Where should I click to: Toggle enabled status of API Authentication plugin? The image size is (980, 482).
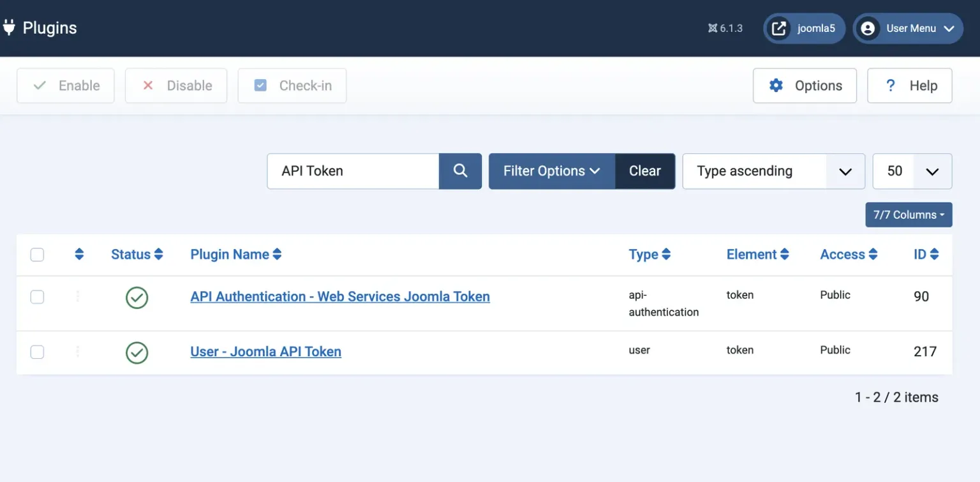pos(137,297)
